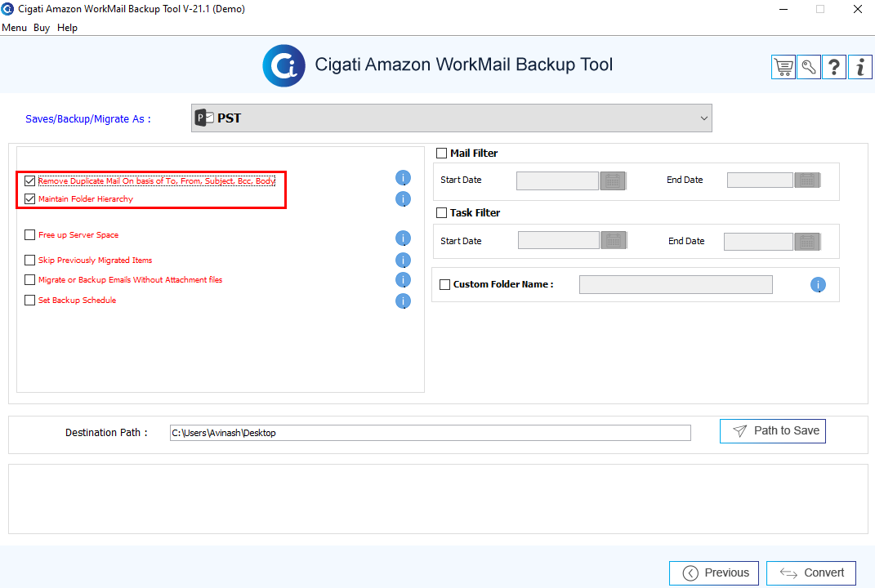
Task: Click the key activation icon
Action: pyautogui.click(x=809, y=68)
